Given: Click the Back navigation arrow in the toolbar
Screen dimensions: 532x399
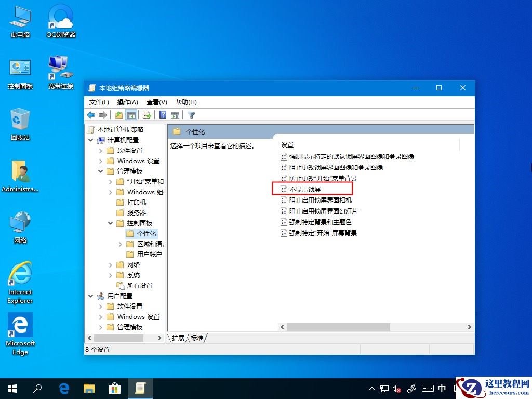Looking at the screenshot, I should click(x=91, y=115).
